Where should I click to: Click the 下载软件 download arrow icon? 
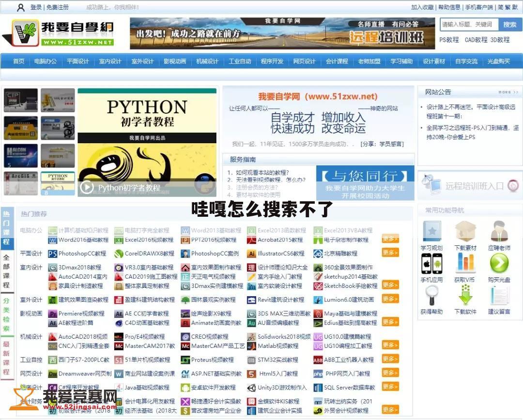[465, 295]
